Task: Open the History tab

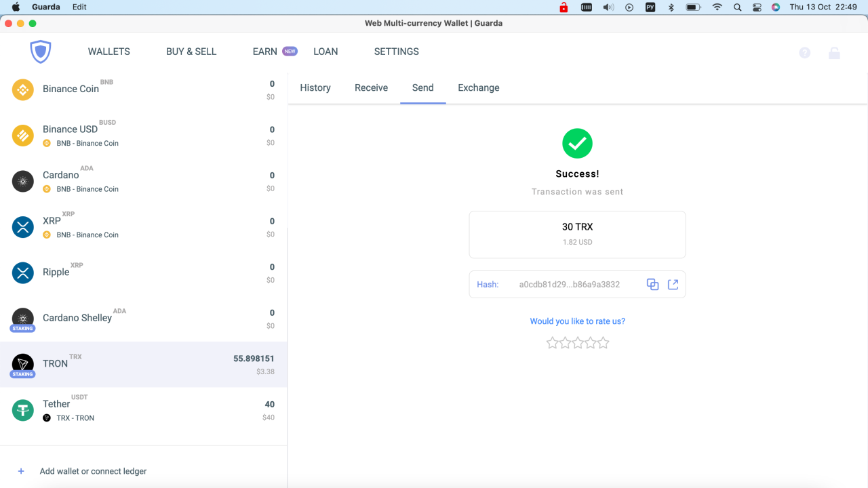Action: (x=315, y=87)
